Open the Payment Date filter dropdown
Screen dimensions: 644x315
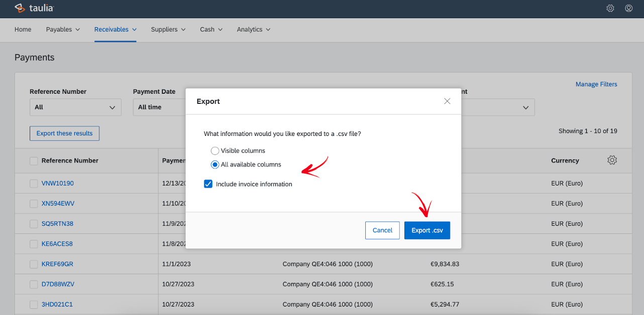(159, 107)
